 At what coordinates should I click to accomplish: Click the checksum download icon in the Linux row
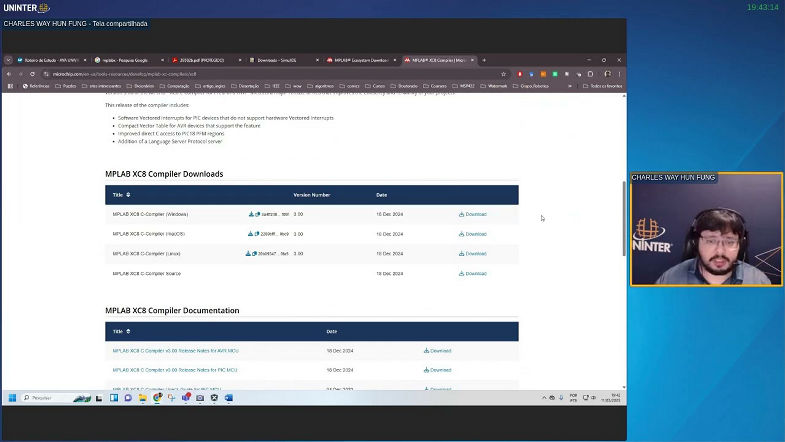pos(248,254)
